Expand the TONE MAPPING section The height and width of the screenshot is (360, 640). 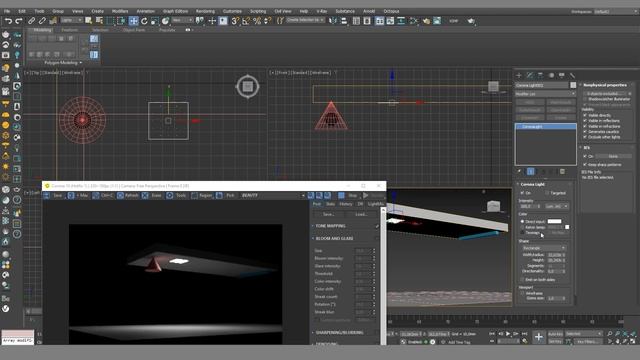[x=330, y=226]
